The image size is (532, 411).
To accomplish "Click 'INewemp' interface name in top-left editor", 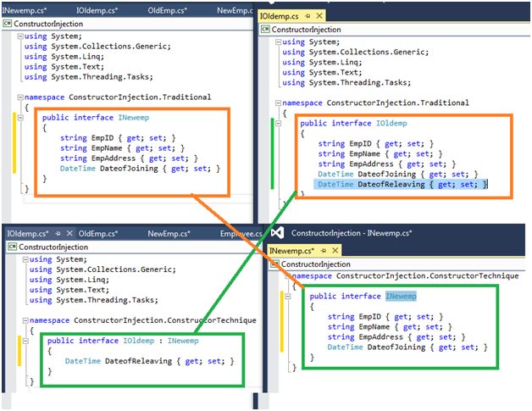I will pos(133,118).
